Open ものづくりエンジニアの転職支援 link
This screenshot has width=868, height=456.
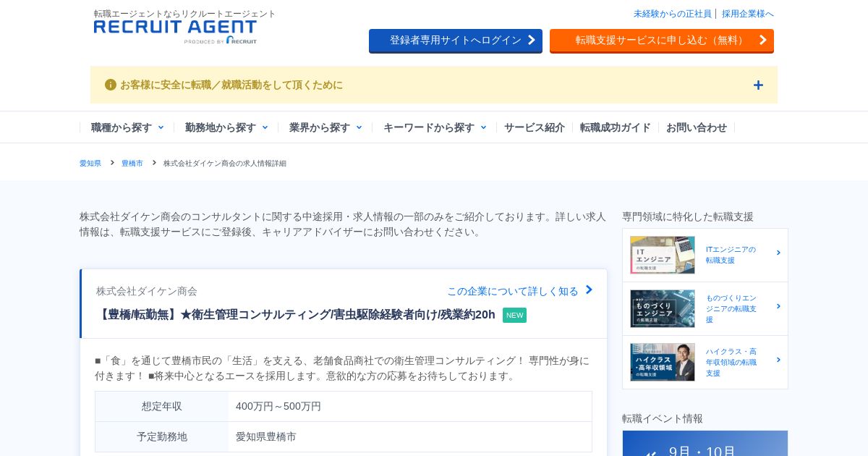[731, 308]
